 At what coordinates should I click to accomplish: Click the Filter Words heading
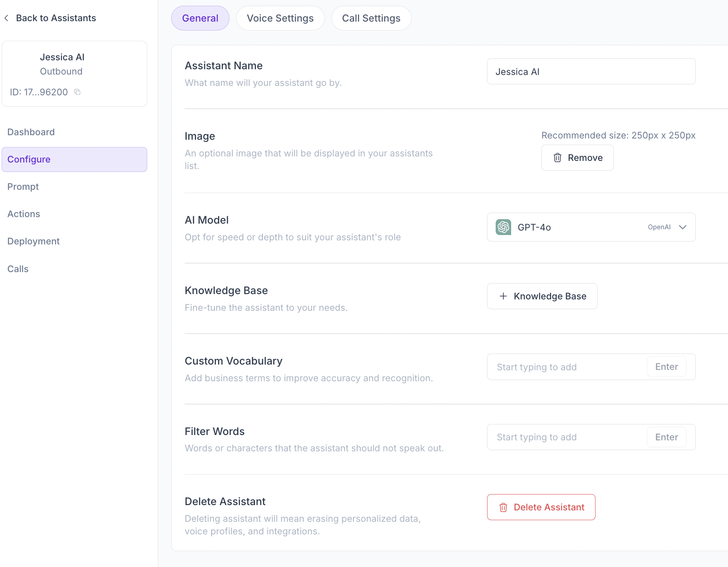coord(214,431)
